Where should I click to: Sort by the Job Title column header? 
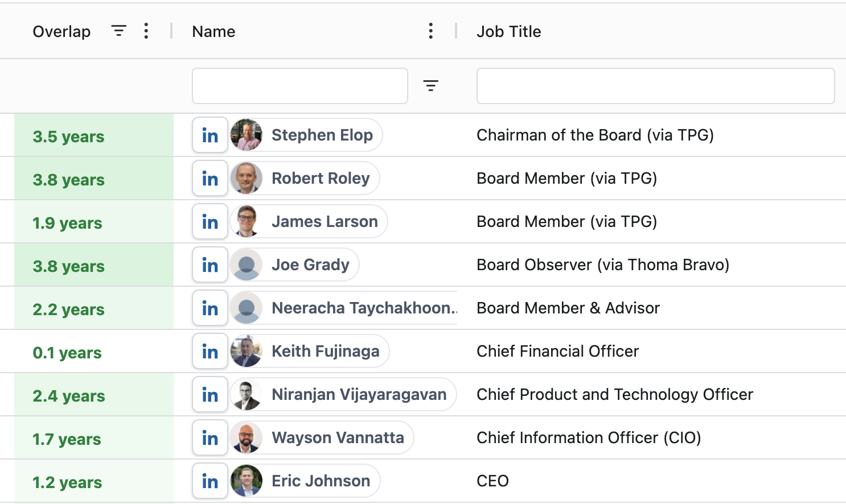(x=508, y=31)
